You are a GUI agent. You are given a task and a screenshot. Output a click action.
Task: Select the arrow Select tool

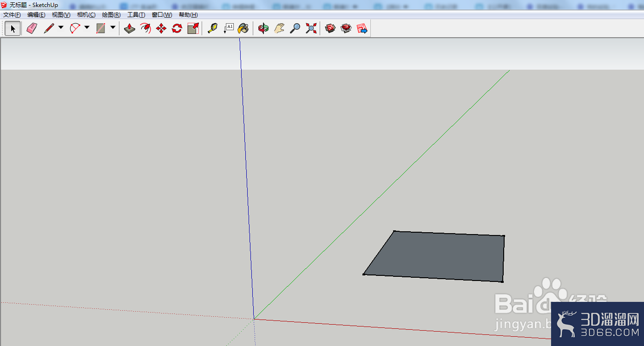tap(13, 29)
